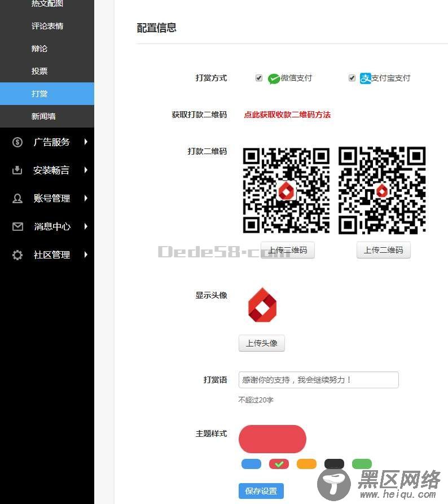Click the 支付宝支付 label text
Viewport: 448px width, 504px height.
click(x=391, y=78)
